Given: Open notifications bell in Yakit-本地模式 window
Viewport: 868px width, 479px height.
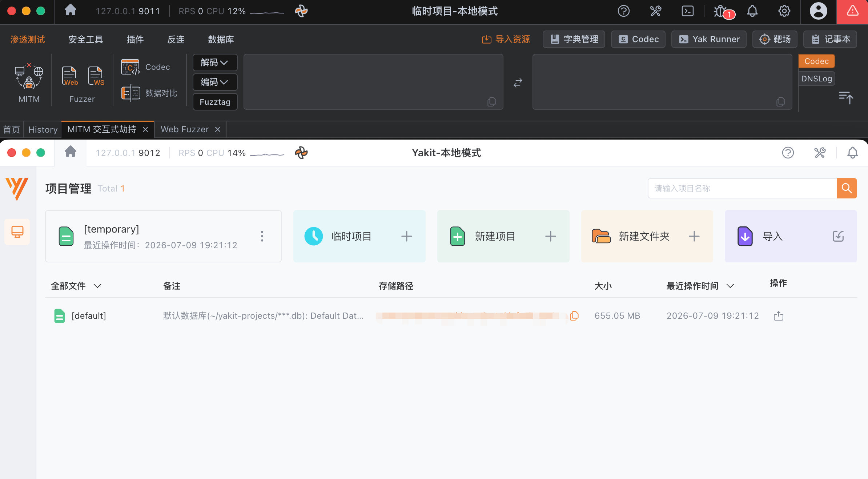Looking at the screenshot, I should pos(853,153).
